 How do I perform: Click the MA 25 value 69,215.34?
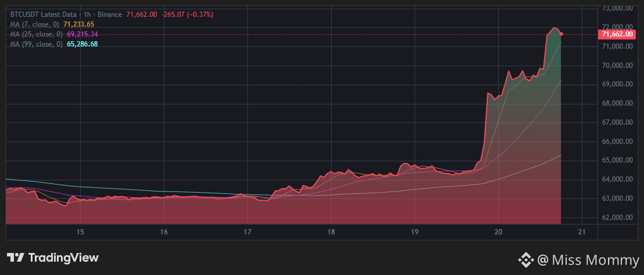82,34
